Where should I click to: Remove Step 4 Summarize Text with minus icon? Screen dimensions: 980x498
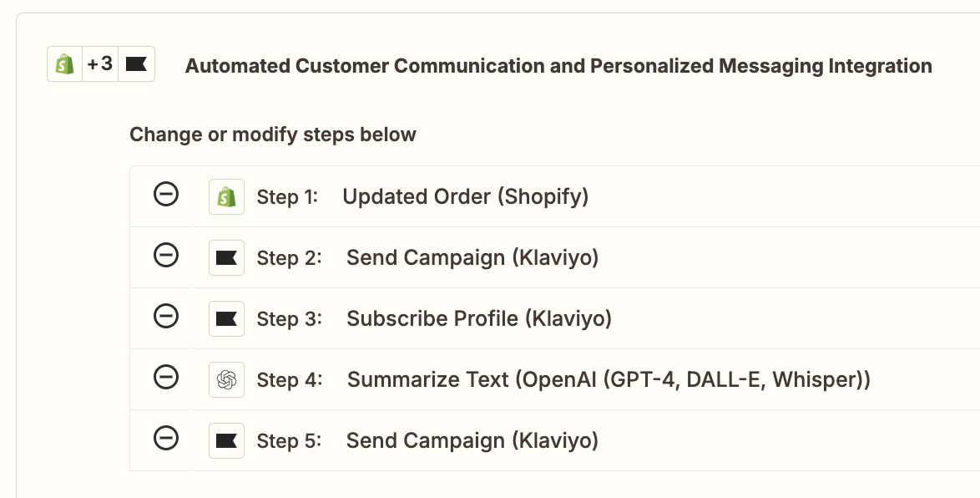pos(166,378)
